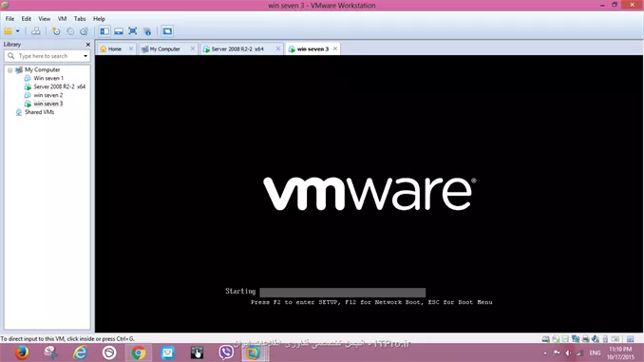This screenshot has height=362, width=644.
Task: Toggle the library sidebar view button
Action: [104, 31]
